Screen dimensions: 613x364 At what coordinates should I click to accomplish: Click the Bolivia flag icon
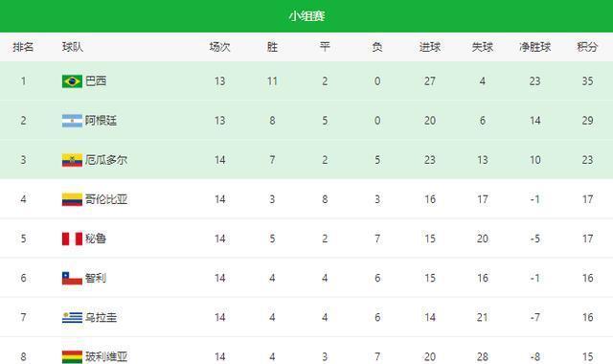[72, 357]
